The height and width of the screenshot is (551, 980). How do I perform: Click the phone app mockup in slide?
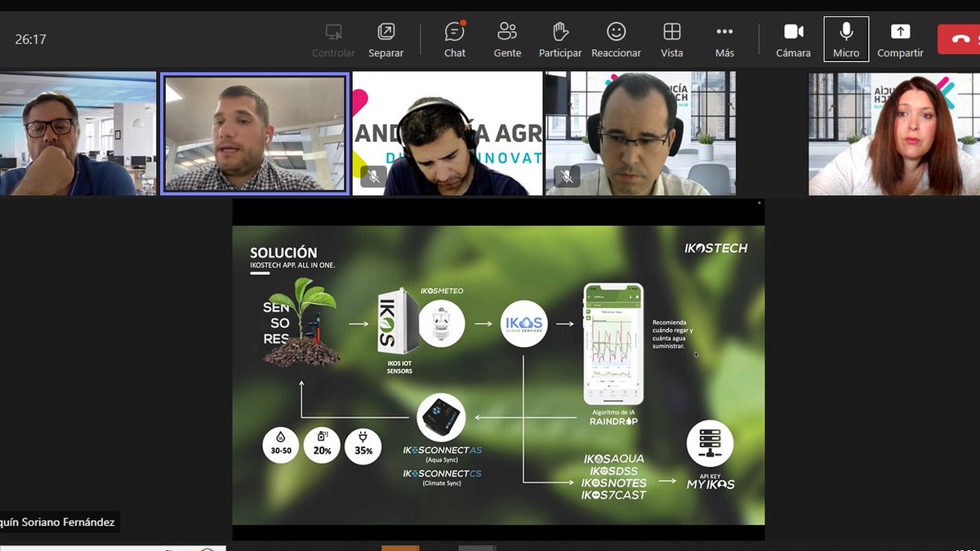point(613,344)
